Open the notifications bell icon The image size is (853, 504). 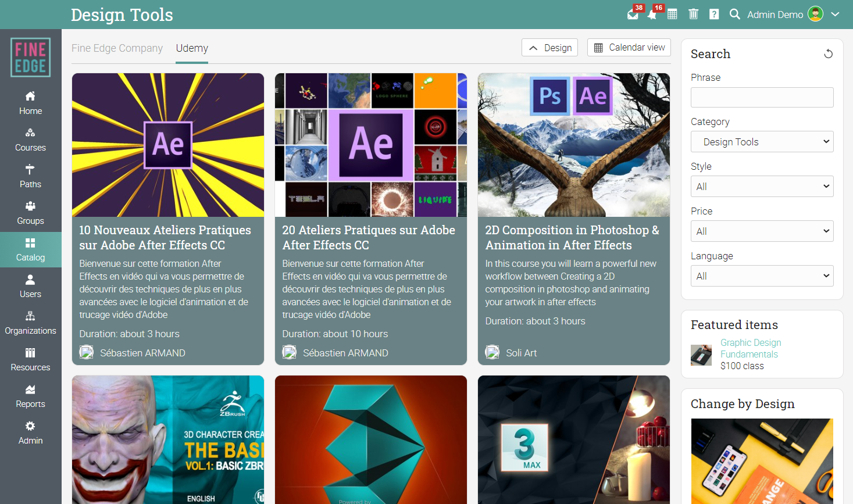click(652, 15)
